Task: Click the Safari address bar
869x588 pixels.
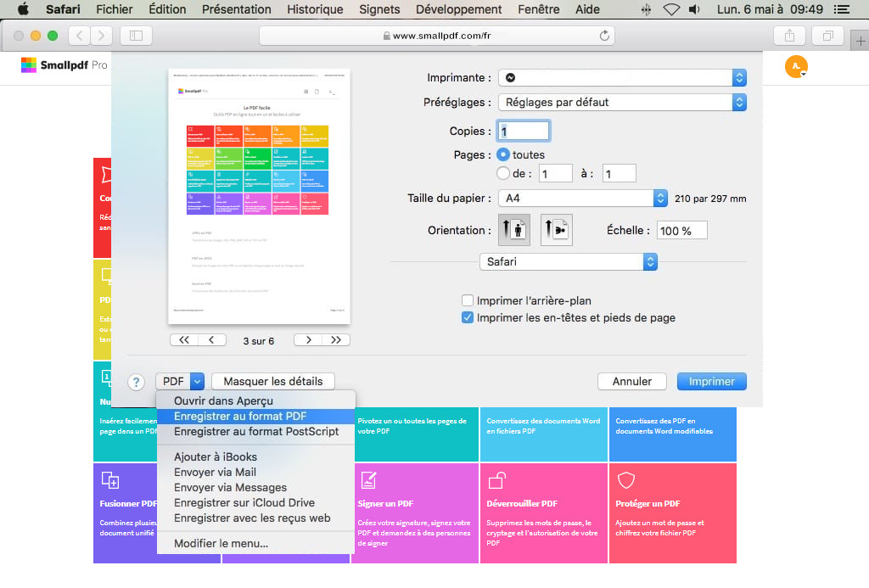Action: click(437, 36)
